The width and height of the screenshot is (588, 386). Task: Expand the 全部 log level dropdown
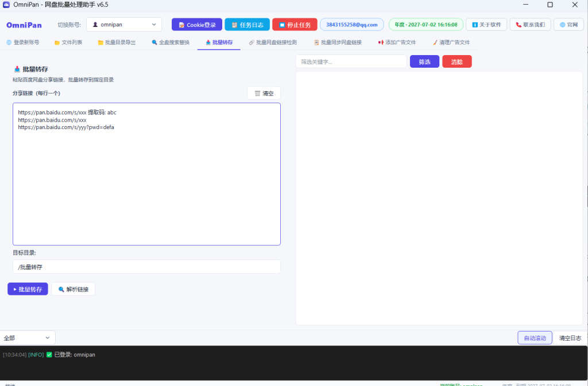(x=28, y=338)
